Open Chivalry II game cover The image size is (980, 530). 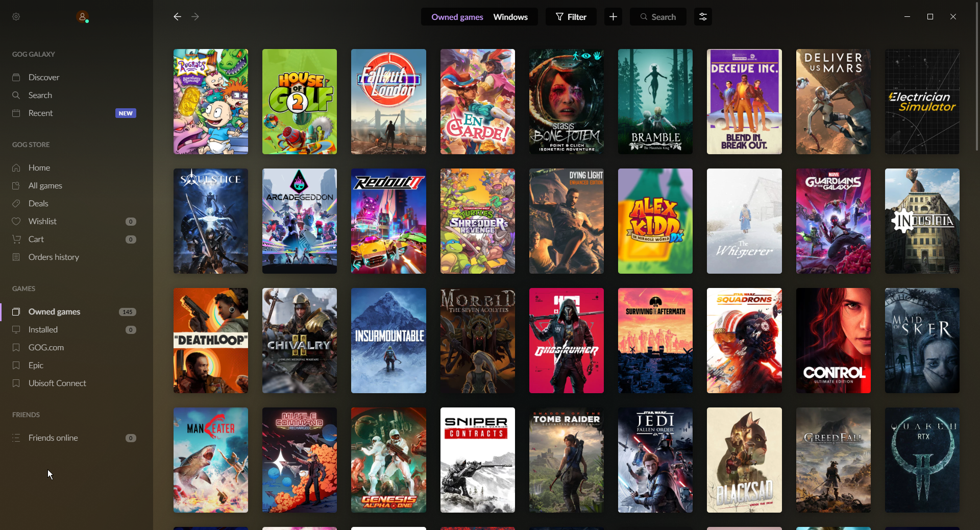pos(300,341)
